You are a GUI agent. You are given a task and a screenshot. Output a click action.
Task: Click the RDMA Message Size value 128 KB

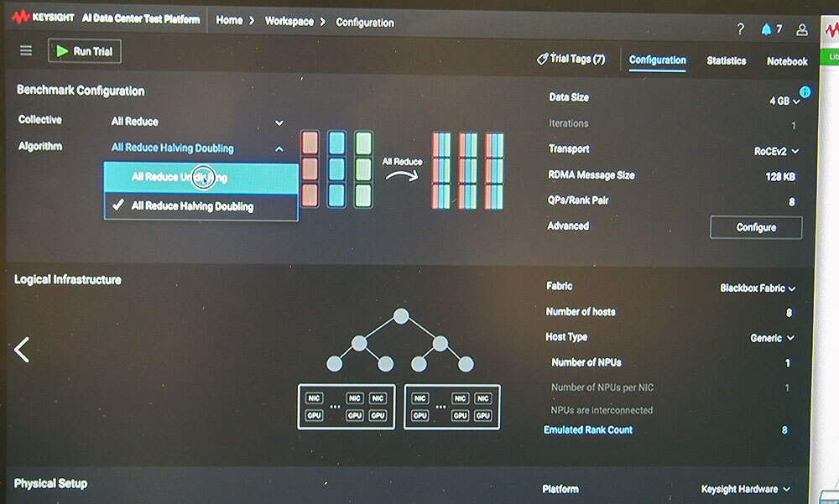pyautogui.click(x=780, y=177)
